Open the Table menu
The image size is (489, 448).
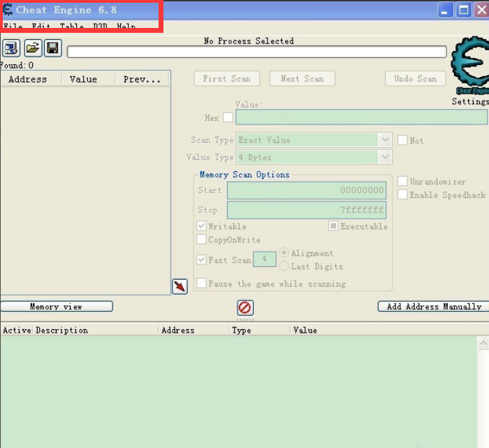[x=71, y=27]
